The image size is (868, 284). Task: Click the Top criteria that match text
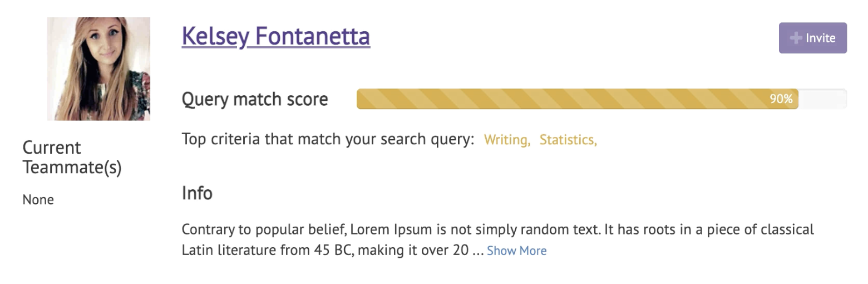pyautogui.click(x=328, y=139)
